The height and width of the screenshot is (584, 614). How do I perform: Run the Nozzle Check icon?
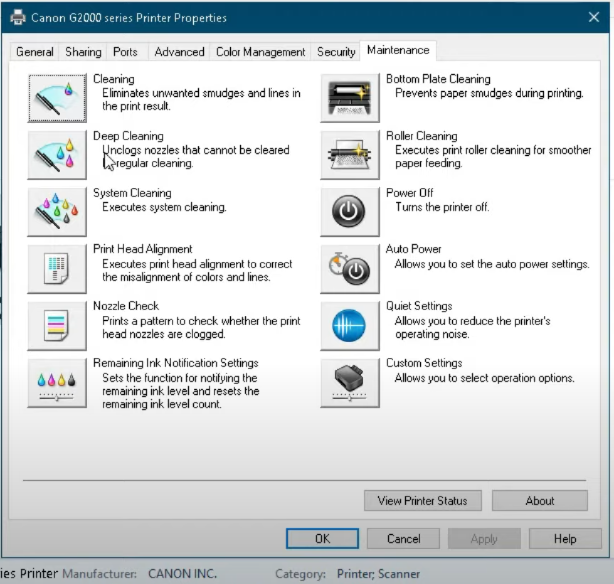[x=57, y=325]
